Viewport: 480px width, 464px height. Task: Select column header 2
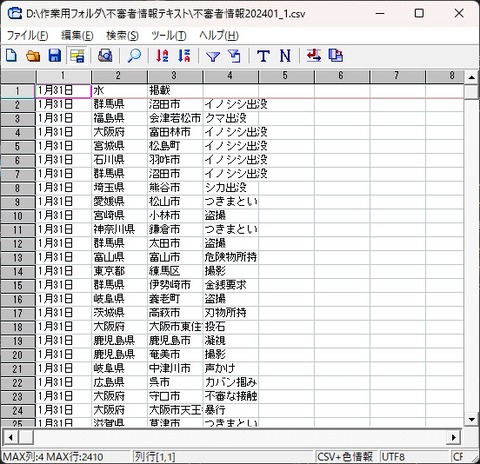119,76
